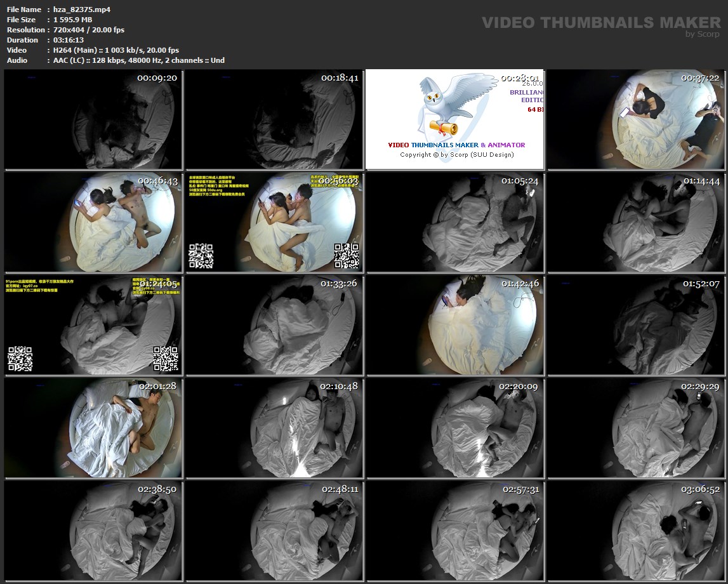The image size is (728, 584).
Task: Select the thumbnail stamped 01:33:26
Action: tap(274, 325)
